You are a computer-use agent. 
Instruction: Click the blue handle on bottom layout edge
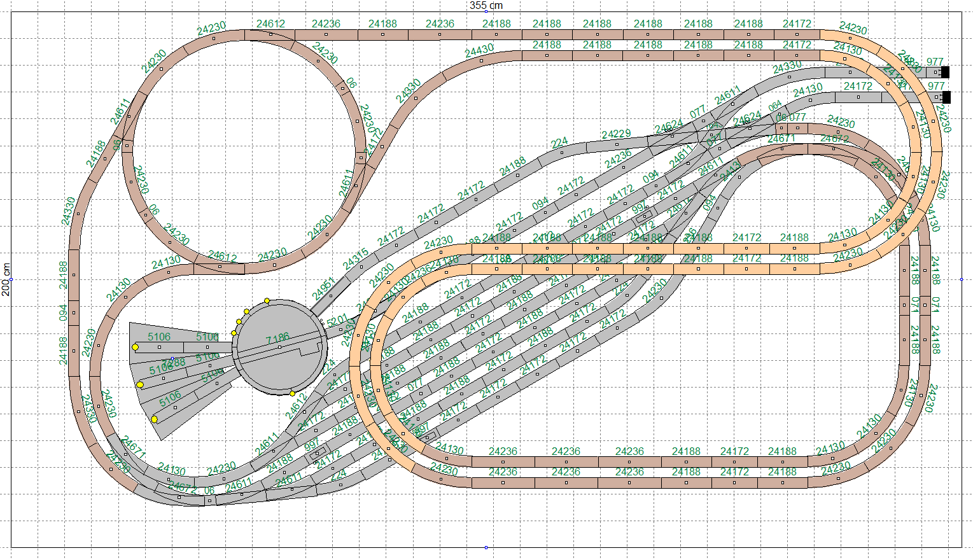(486, 547)
